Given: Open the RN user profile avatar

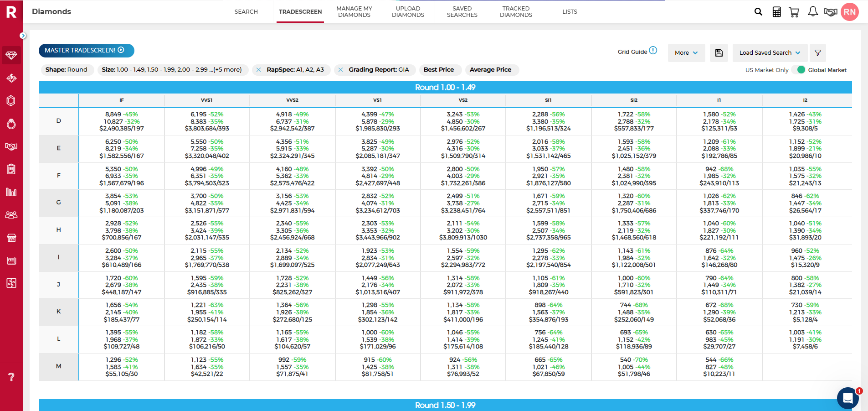Looking at the screenshot, I should [850, 12].
